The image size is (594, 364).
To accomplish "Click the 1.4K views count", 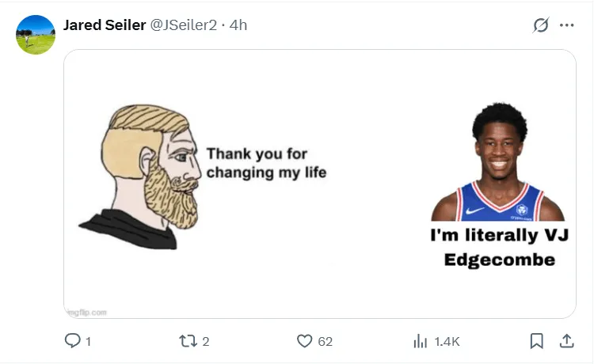I will pyautogui.click(x=447, y=342).
